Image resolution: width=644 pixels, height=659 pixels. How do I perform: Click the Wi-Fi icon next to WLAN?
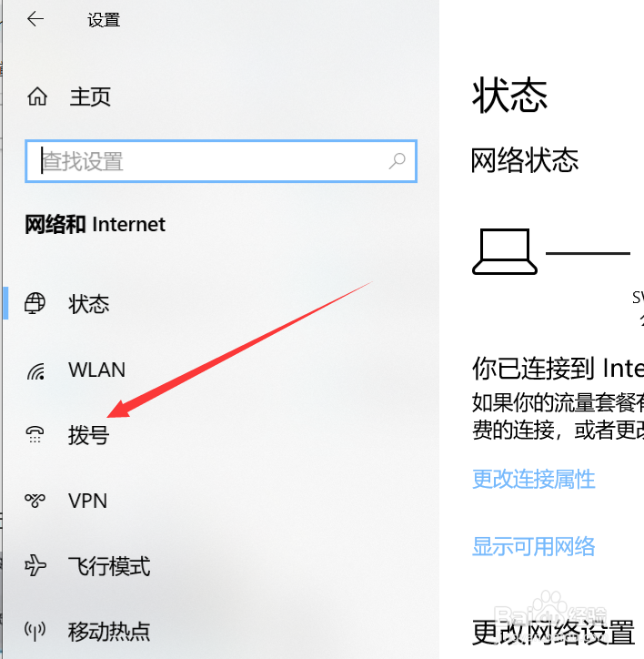coord(35,371)
